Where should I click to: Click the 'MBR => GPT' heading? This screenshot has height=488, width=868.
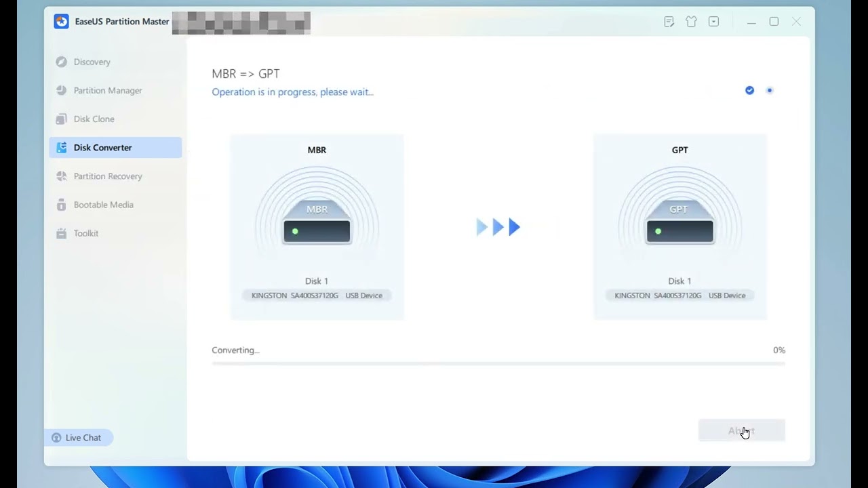click(245, 74)
